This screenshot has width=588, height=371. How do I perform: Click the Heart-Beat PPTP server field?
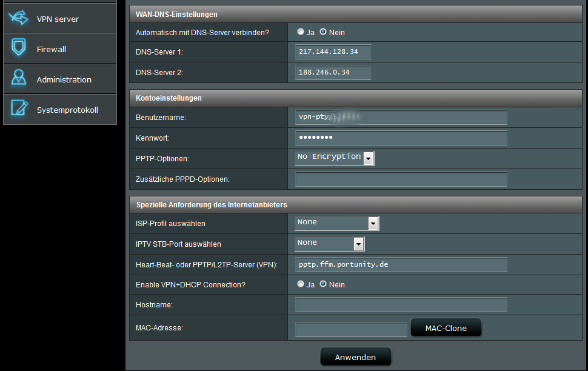coord(401,265)
